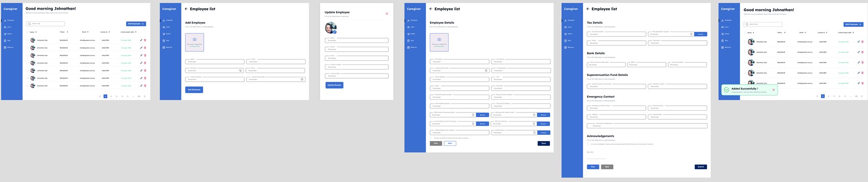The width and height of the screenshot is (868, 182).
Task: Click search icon in leftmost dashboard search box
Action: (30, 24)
